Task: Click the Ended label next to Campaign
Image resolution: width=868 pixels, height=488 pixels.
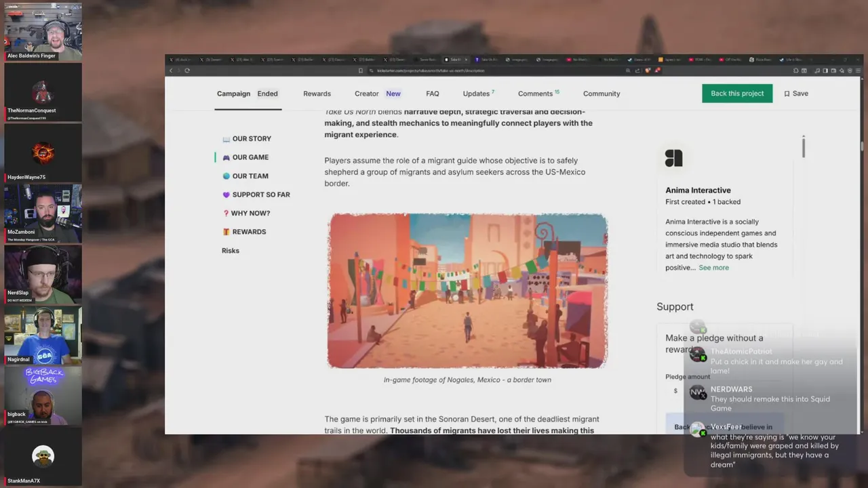Action: click(267, 94)
